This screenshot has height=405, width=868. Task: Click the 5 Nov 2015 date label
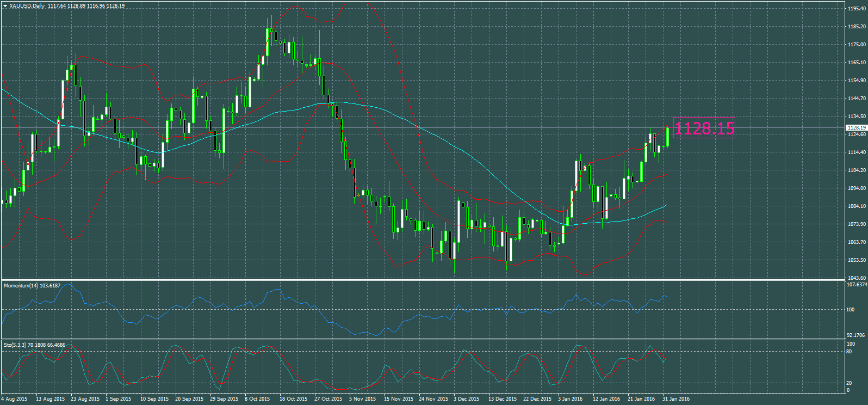click(x=362, y=399)
